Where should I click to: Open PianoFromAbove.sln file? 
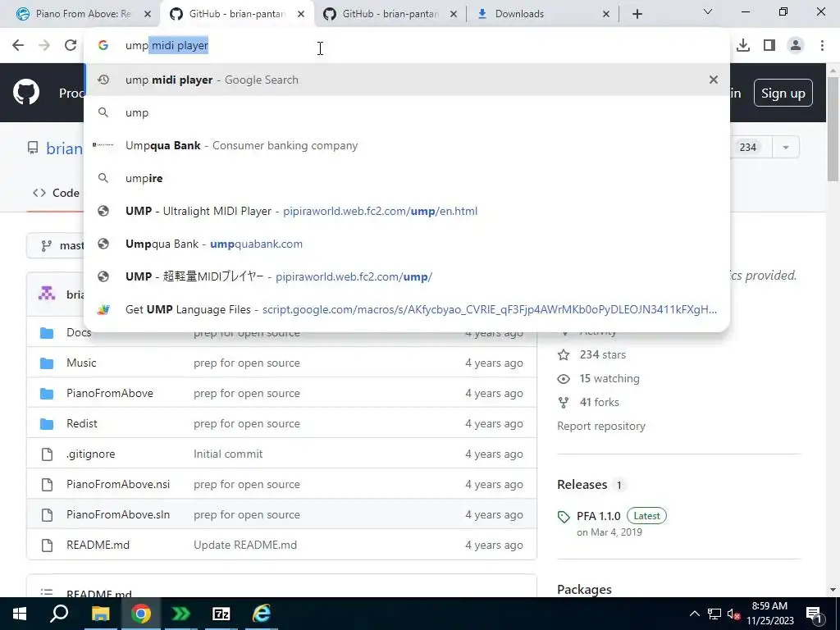tap(118, 514)
